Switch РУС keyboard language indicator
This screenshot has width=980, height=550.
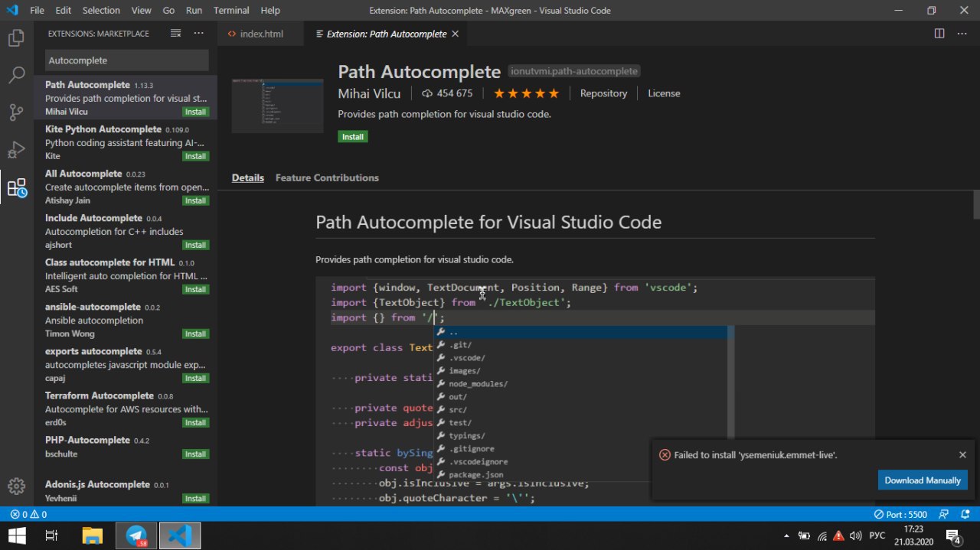point(877,535)
